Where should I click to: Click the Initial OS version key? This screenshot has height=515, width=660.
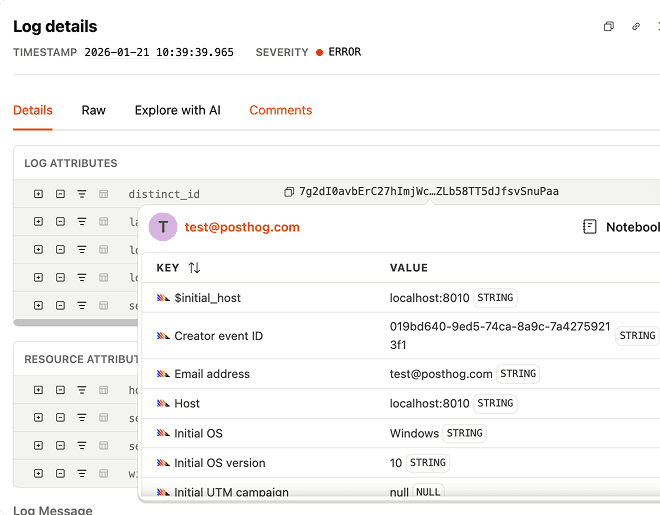pos(220,463)
